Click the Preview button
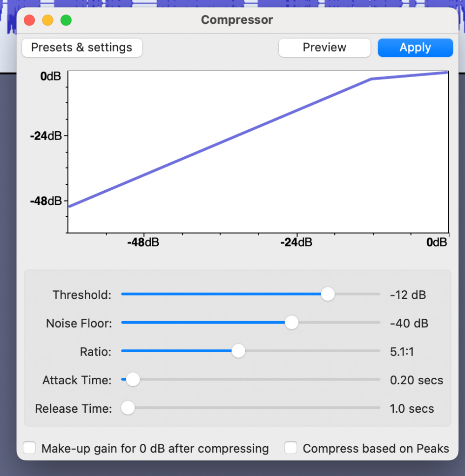This screenshot has width=465, height=476. point(324,47)
